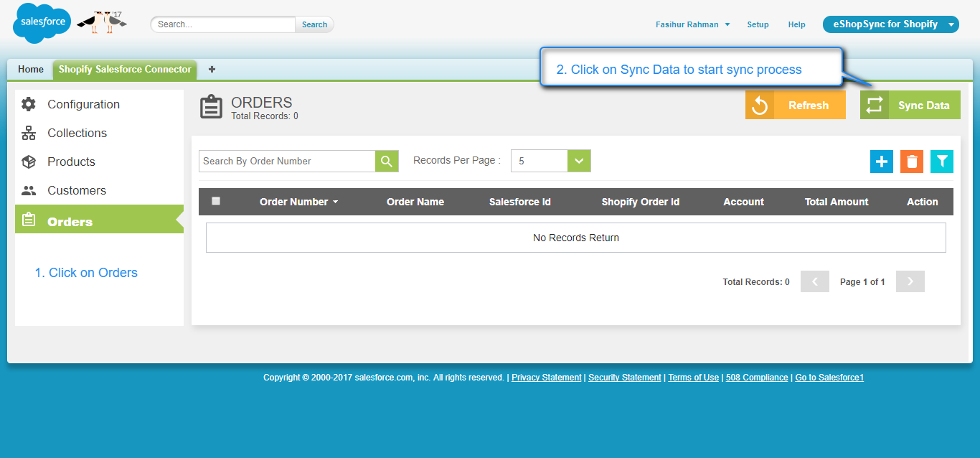The width and height of the screenshot is (980, 458).
Task: Click the blue plus add-record icon
Action: (882, 162)
